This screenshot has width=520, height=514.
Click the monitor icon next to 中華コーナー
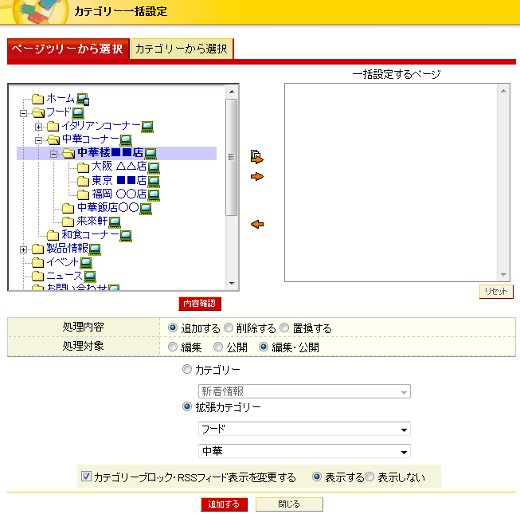125,140
